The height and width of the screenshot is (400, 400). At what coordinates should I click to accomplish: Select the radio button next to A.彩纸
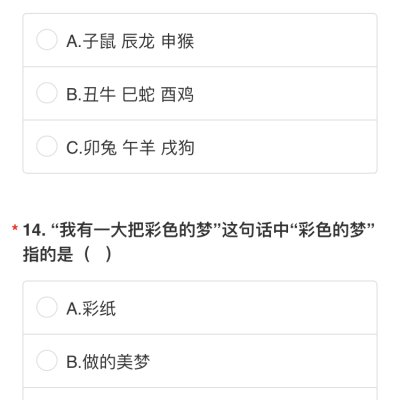tap(47, 307)
